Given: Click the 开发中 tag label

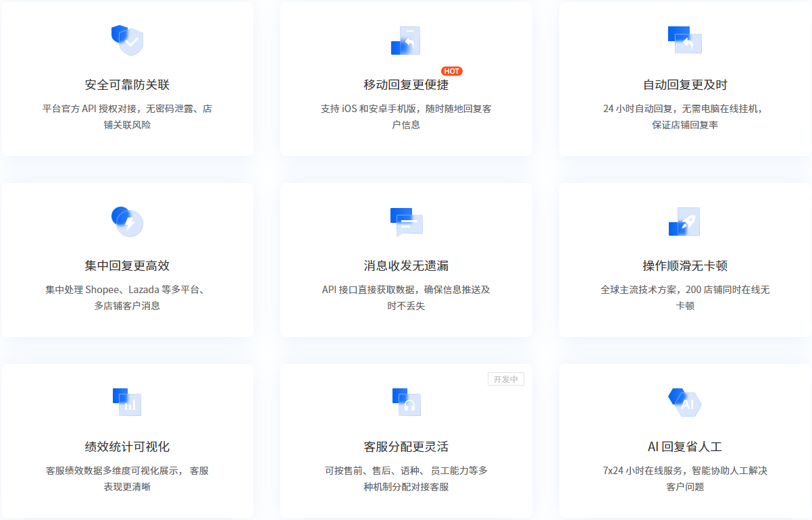Looking at the screenshot, I should (x=505, y=379).
